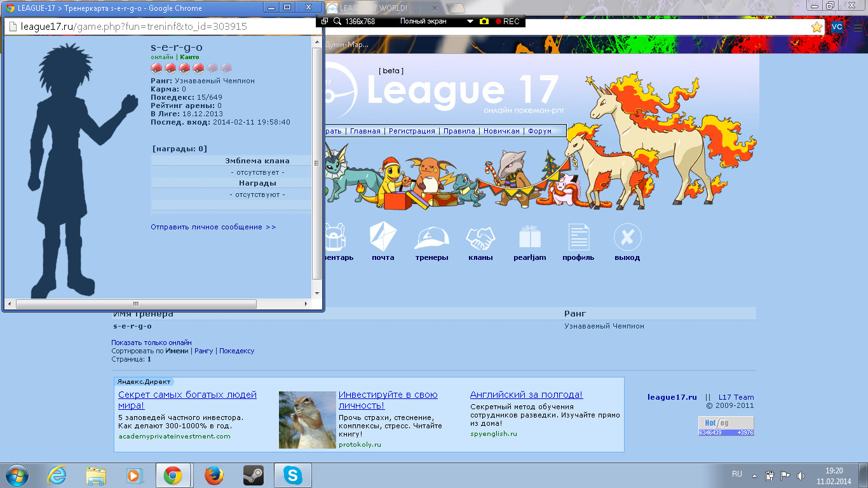The image size is (868, 488).
Task: Open Steam from the taskbar
Action: (x=253, y=475)
